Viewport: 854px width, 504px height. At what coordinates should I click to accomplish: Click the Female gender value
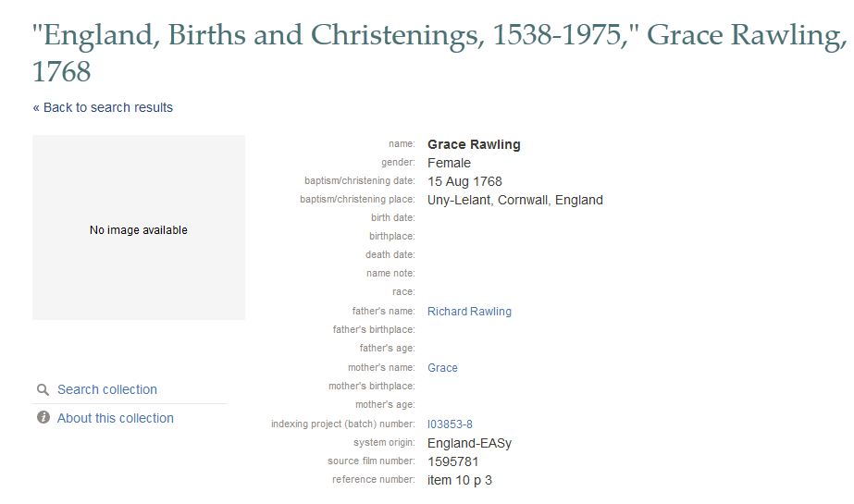coord(449,163)
